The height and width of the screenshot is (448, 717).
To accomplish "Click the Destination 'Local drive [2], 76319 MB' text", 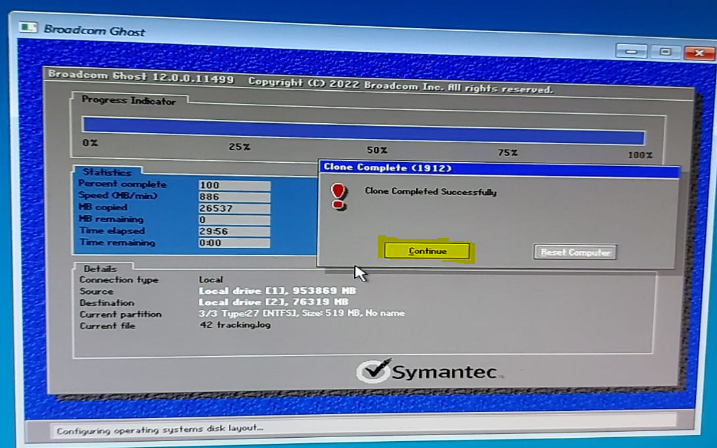I will click(273, 302).
